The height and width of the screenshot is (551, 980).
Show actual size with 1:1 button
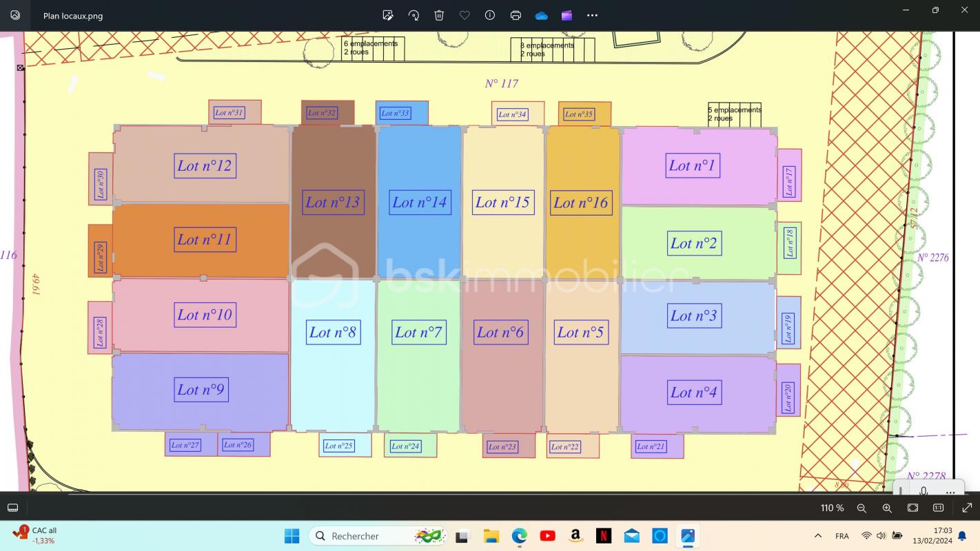pos(938,508)
